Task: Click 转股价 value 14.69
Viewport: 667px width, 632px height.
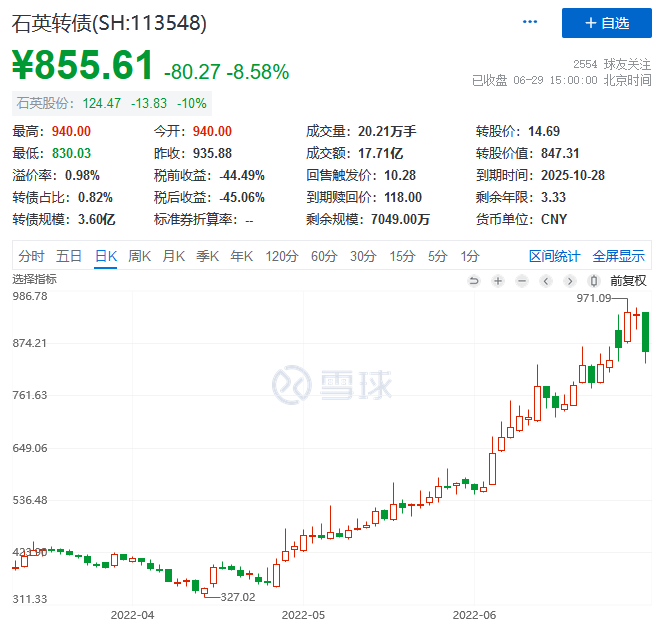Action: (544, 131)
